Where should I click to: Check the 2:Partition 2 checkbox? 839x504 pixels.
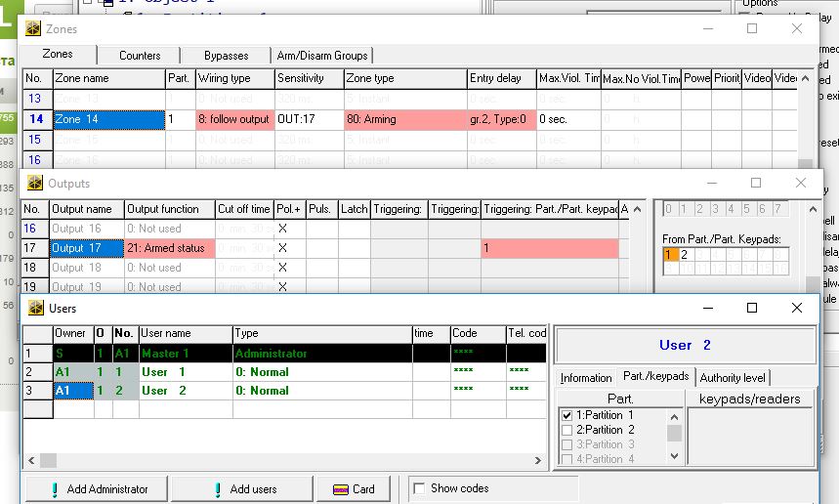point(567,430)
